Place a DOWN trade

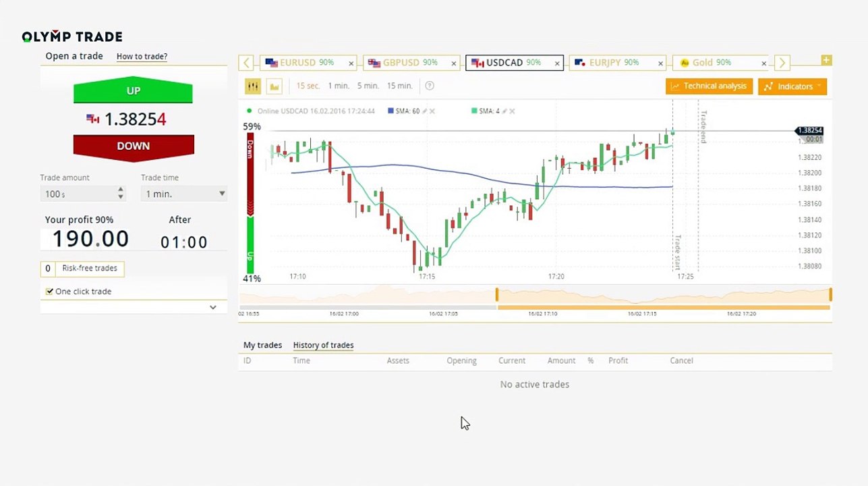134,147
